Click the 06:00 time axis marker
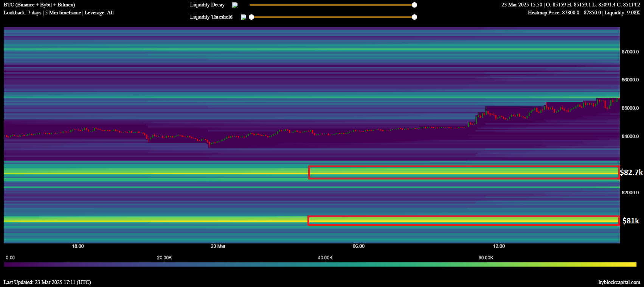Viewport: 644px width, 287px height. tap(358, 246)
